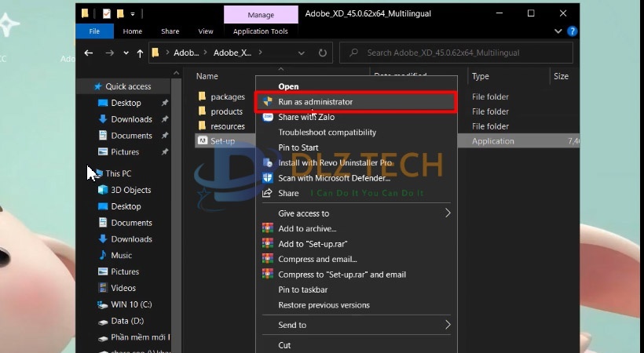Click the Adobe_X... breadcrumb segment

232,53
